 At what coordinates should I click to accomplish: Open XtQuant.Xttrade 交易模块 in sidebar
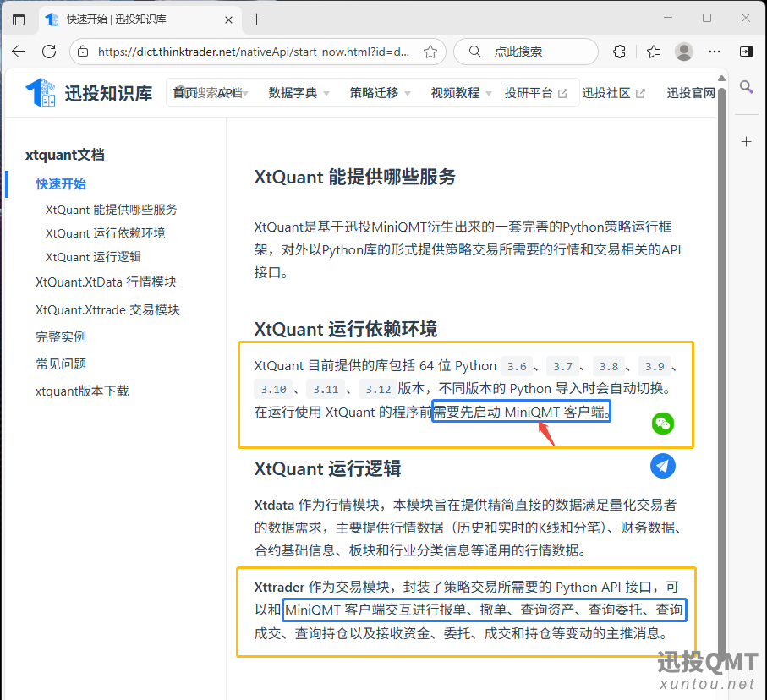[107, 309]
